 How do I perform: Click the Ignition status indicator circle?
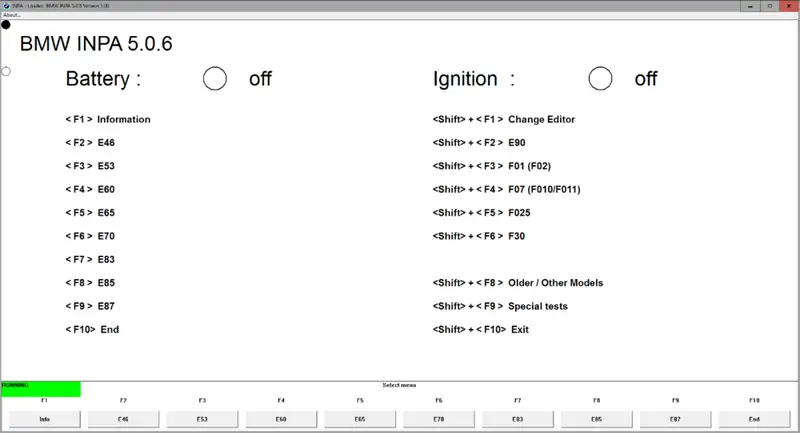click(x=600, y=78)
